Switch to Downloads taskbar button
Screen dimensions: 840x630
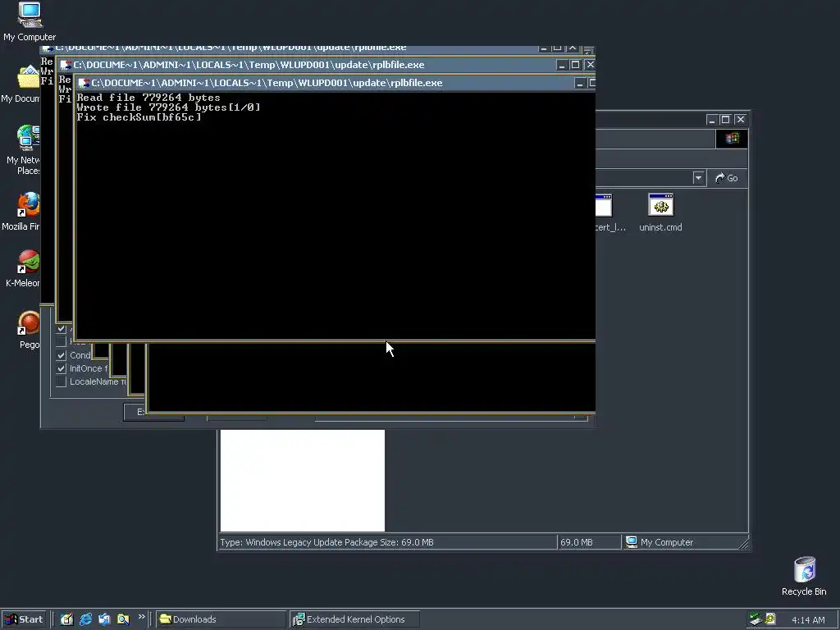point(221,619)
